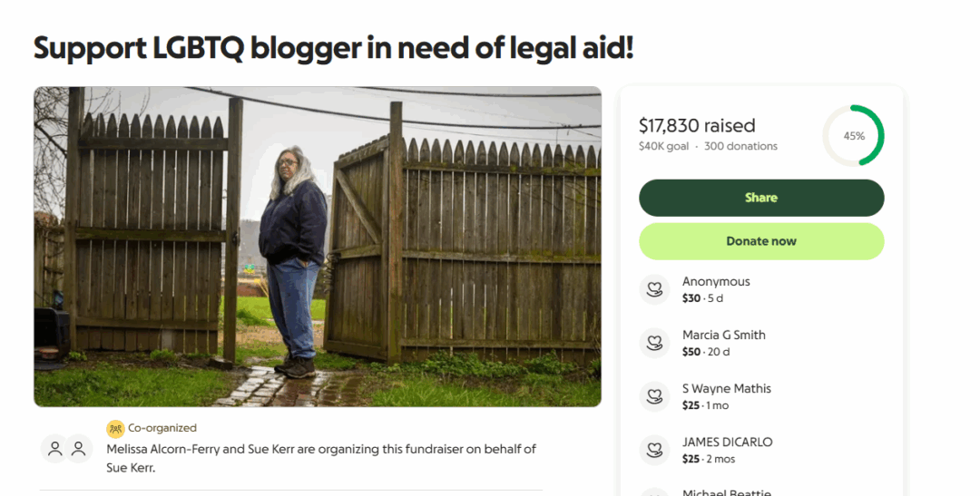Viewport: 980px width, 496px height.
Task: Click the fundraiser title heading
Action: 333,49
